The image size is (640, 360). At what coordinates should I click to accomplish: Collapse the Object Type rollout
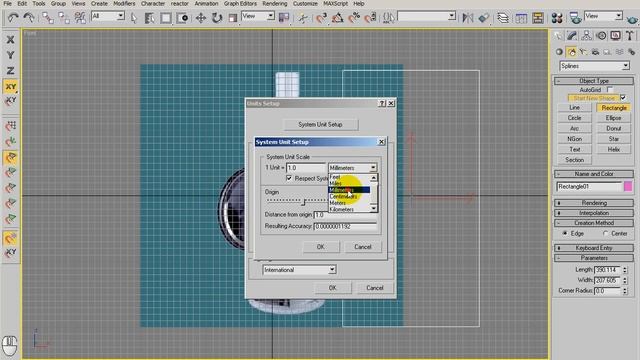[593, 81]
